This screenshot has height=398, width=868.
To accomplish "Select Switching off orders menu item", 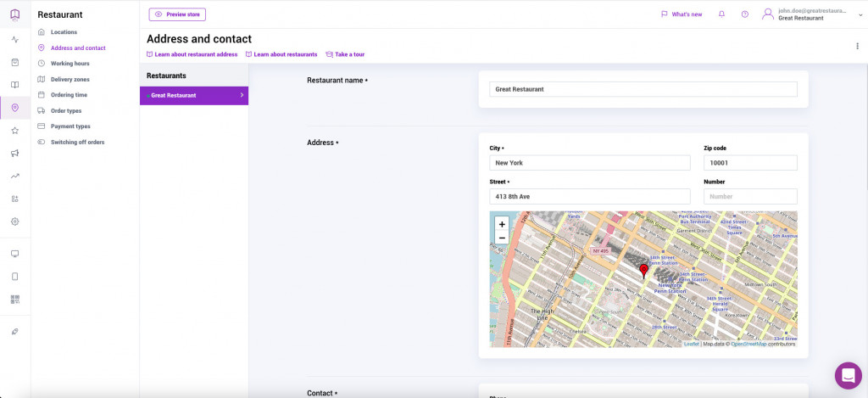I will coord(77,142).
